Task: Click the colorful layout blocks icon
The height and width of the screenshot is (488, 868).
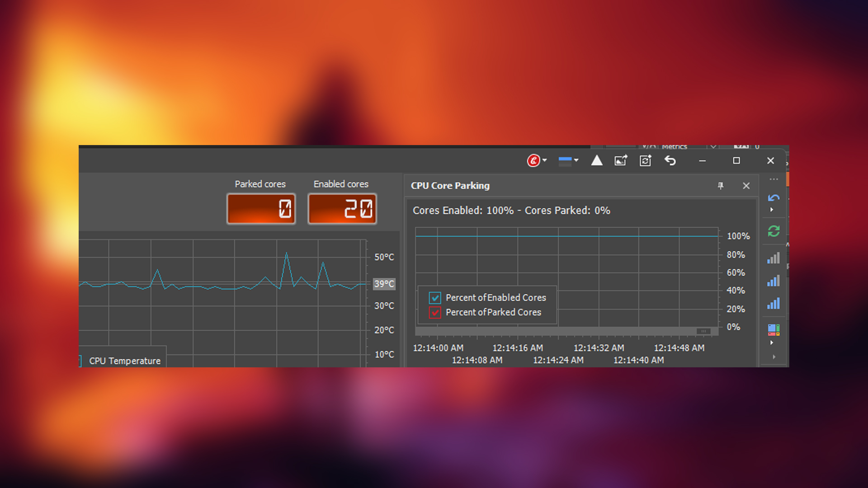Action: click(774, 330)
